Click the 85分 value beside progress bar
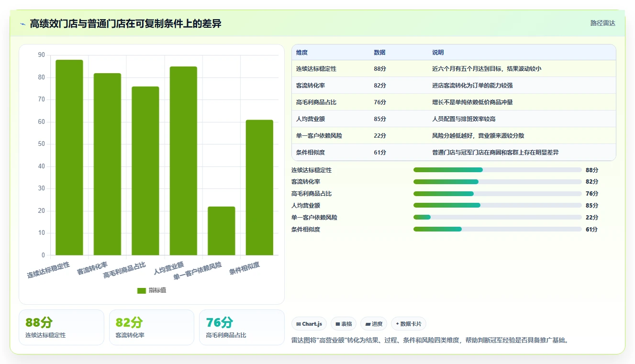The image size is (635, 364). [592, 206]
